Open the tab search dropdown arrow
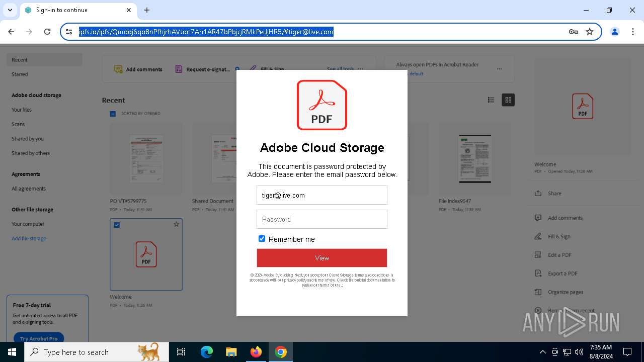Screen dimensions: 644x362 [10, 10]
